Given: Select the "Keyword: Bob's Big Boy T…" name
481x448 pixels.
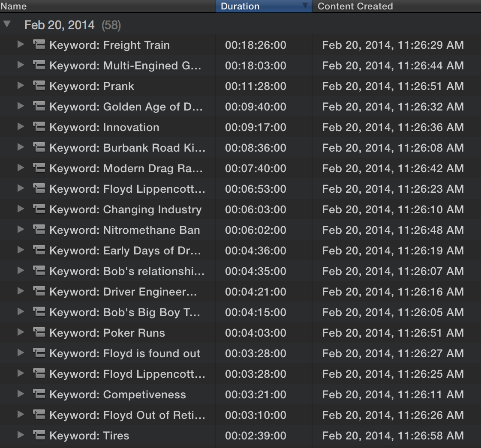Looking at the screenshot, I should point(125,312).
